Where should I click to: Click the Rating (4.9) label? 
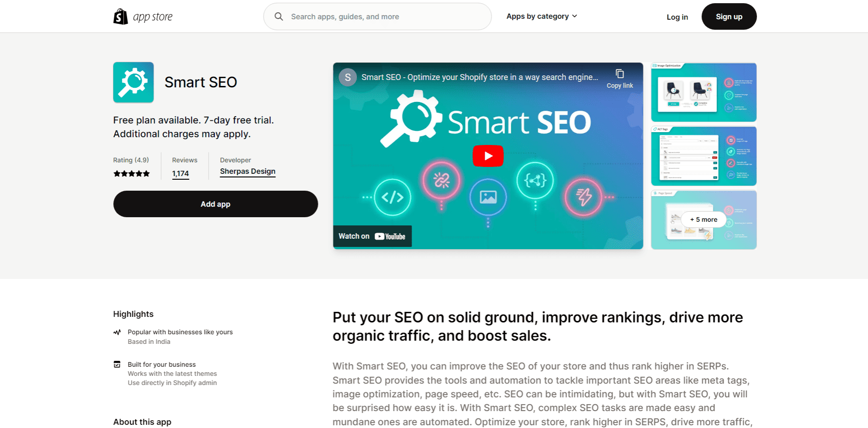click(131, 160)
